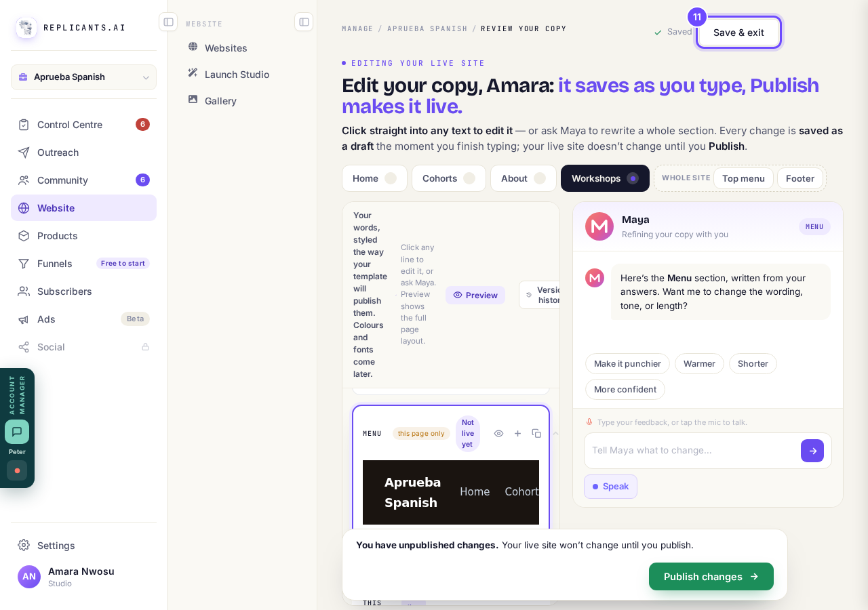Collapse the main sidebar panel icon
The height and width of the screenshot is (610, 868).
coord(168,22)
